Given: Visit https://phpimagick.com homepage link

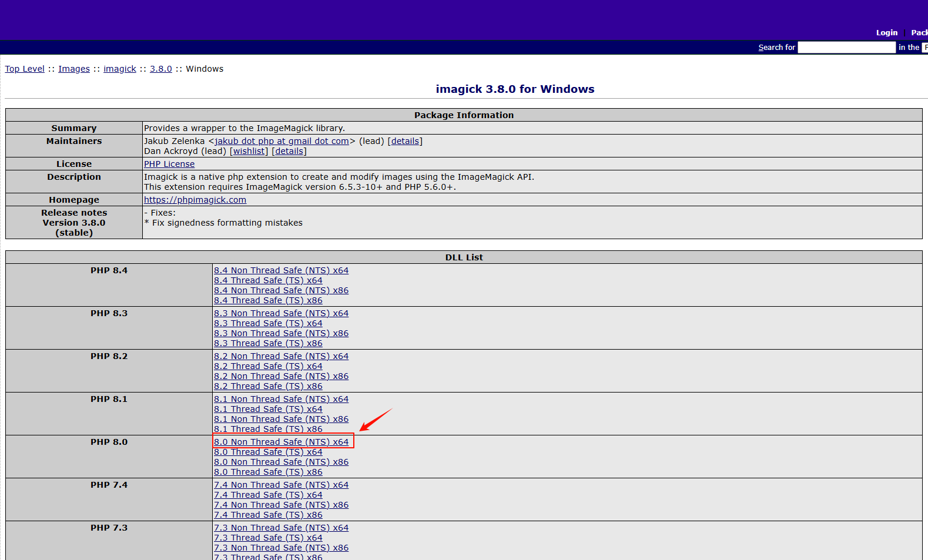Looking at the screenshot, I should point(195,200).
